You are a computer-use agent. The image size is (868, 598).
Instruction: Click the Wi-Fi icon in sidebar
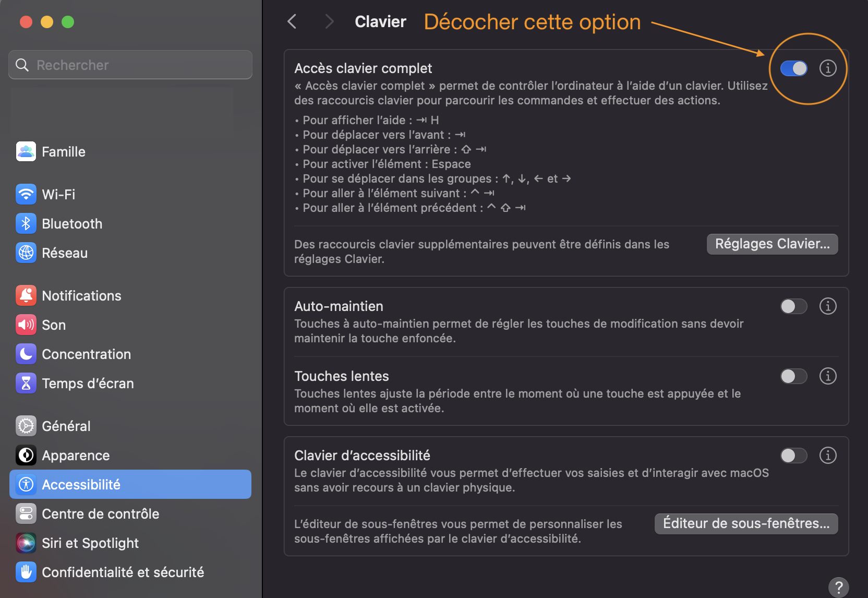click(26, 194)
